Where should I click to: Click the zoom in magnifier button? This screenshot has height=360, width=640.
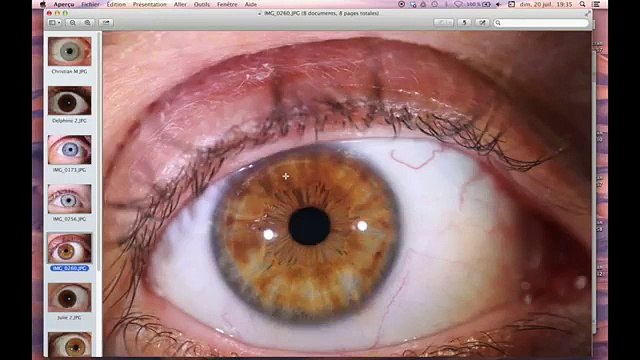coord(87,23)
